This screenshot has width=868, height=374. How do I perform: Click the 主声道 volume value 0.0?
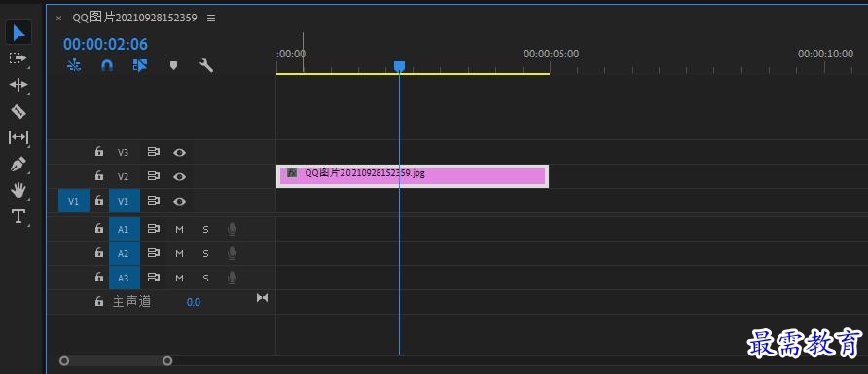194,303
